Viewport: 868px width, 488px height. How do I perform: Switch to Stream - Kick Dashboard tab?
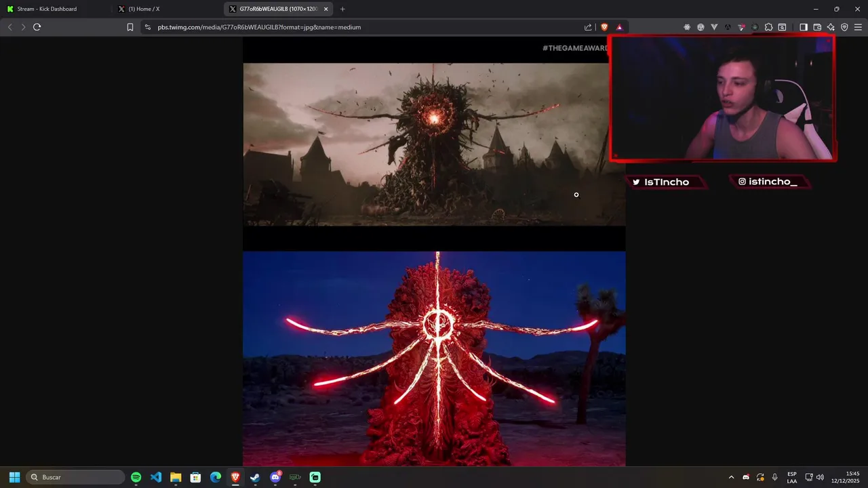[56, 9]
